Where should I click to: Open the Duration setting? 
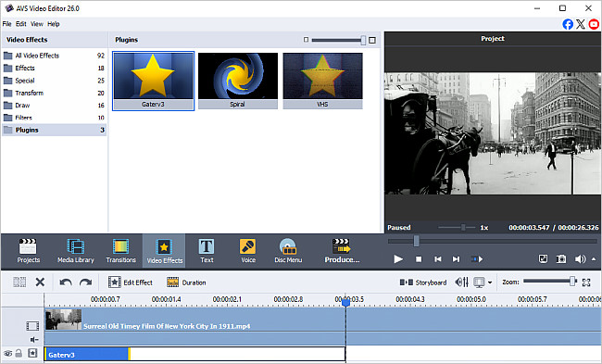coord(186,282)
